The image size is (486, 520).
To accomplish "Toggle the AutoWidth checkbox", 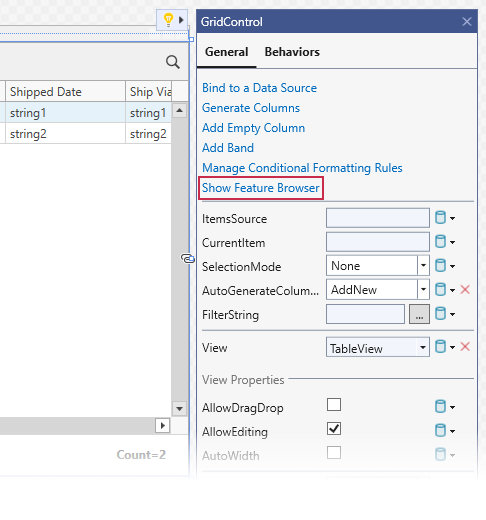I will [x=334, y=453].
